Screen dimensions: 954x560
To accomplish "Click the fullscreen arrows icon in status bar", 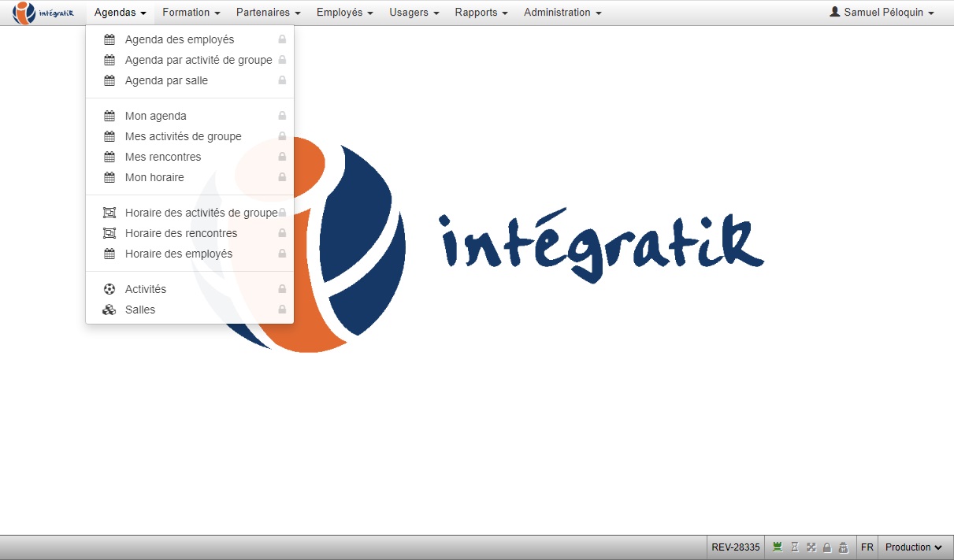I will pyautogui.click(x=811, y=547).
